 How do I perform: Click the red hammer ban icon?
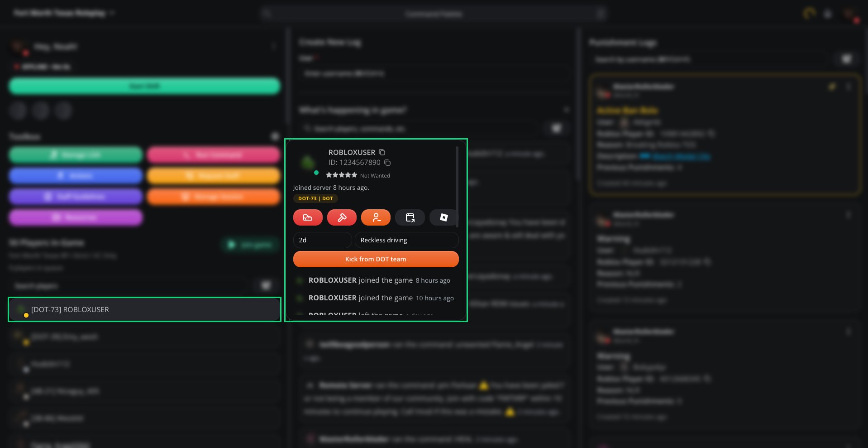point(342,217)
